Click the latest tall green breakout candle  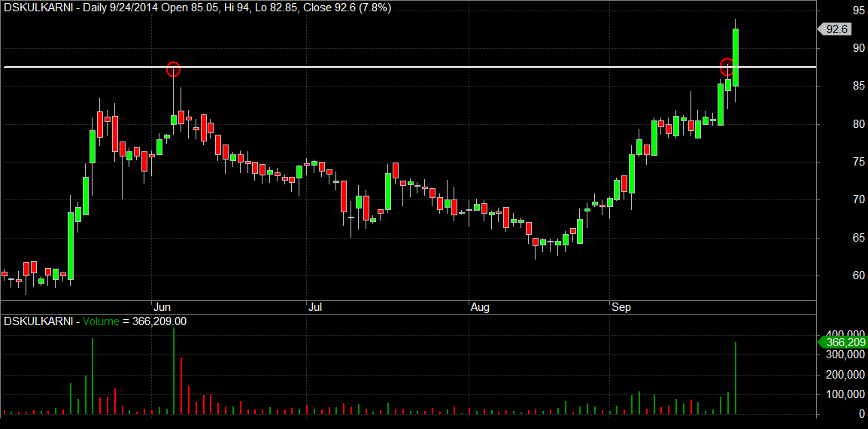736,57
